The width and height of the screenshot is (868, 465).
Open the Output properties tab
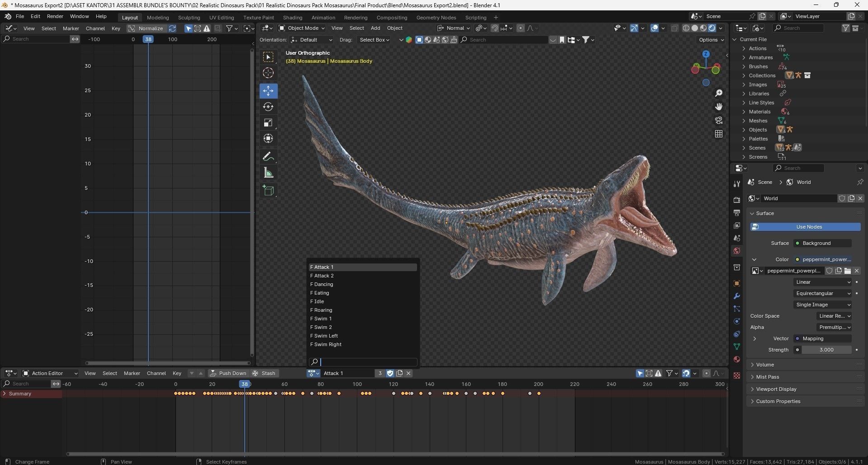coord(737,212)
